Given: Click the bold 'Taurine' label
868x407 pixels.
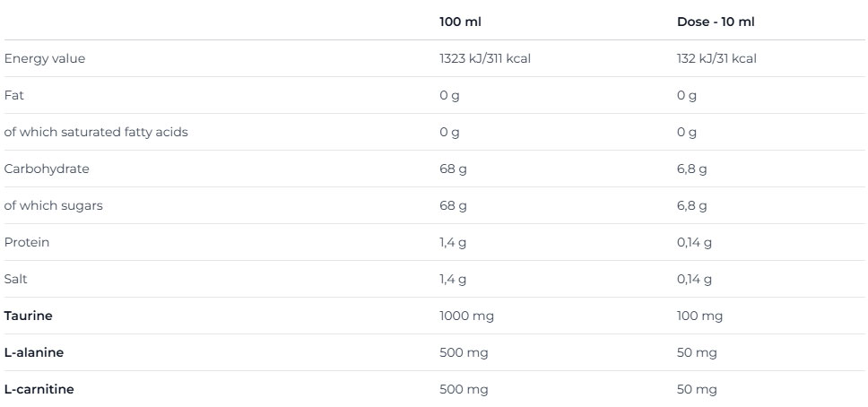Looking at the screenshot, I should [28, 316].
